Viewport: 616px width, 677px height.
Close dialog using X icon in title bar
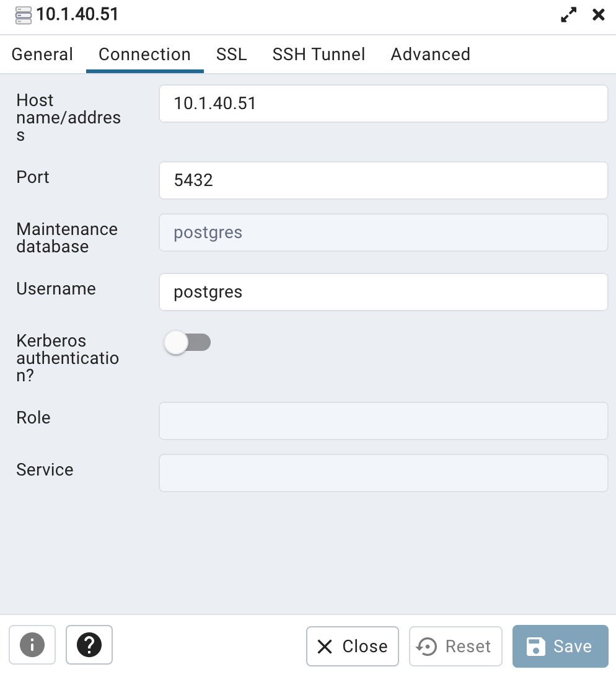pyautogui.click(x=598, y=15)
